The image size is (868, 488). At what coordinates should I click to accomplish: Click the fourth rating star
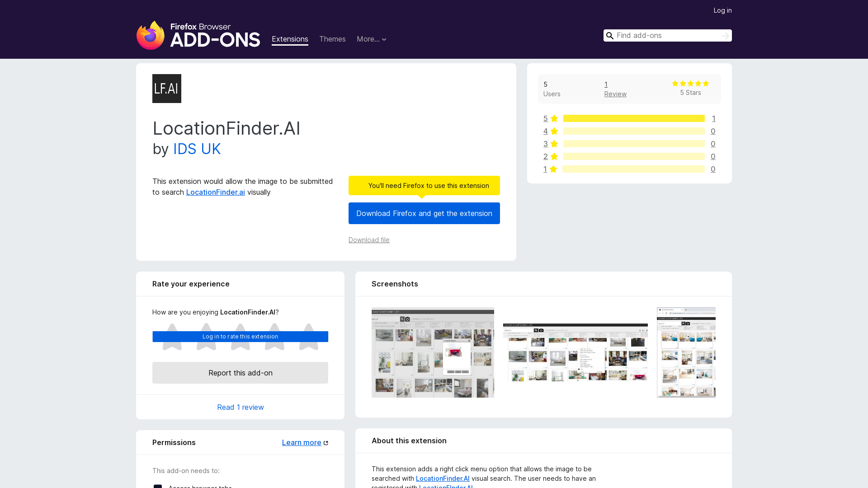(x=274, y=337)
